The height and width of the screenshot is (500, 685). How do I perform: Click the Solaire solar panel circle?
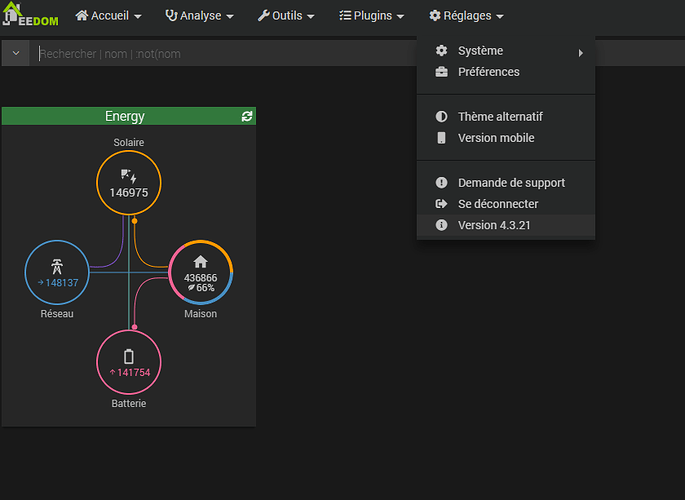129,184
